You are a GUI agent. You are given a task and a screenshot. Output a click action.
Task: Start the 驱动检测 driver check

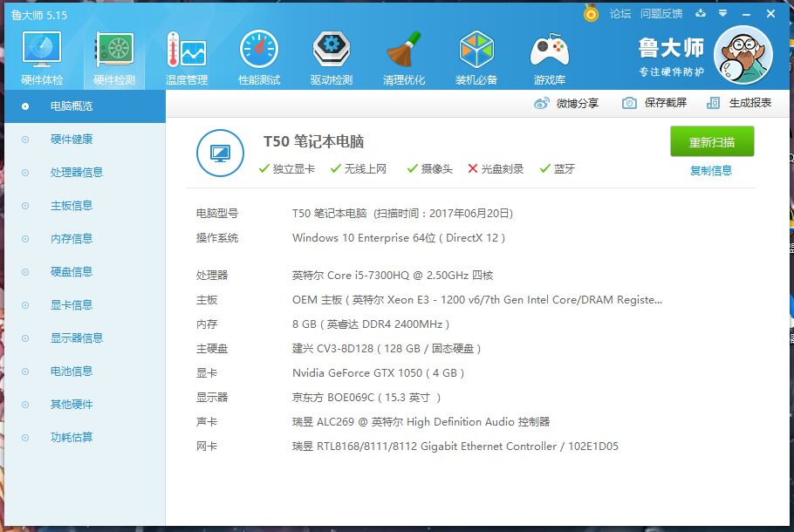(331, 55)
